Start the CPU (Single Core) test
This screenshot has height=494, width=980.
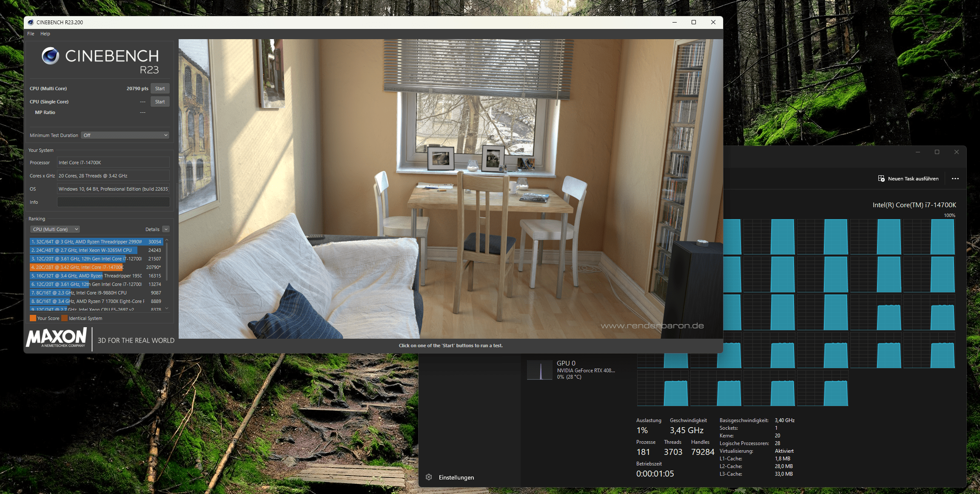pos(160,102)
